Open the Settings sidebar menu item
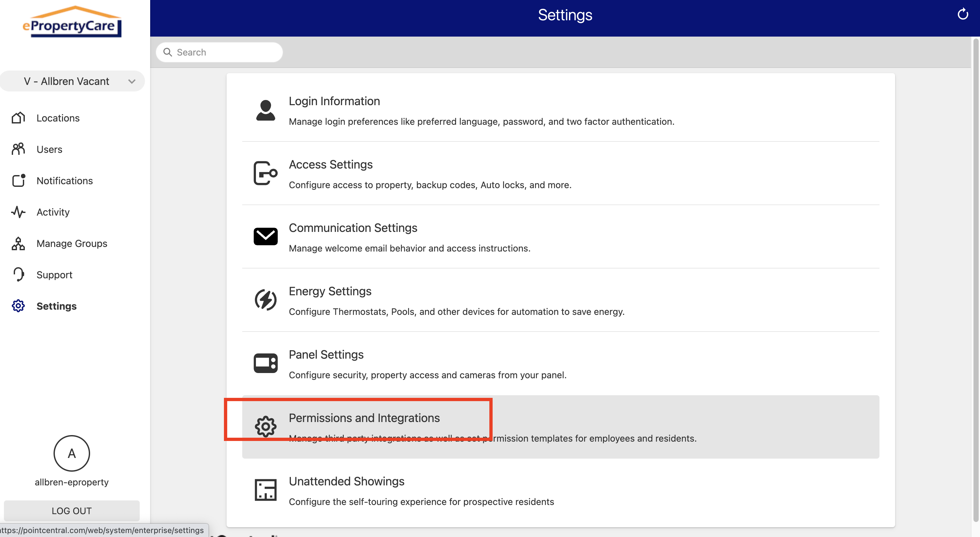 click(x=56, y=306)
